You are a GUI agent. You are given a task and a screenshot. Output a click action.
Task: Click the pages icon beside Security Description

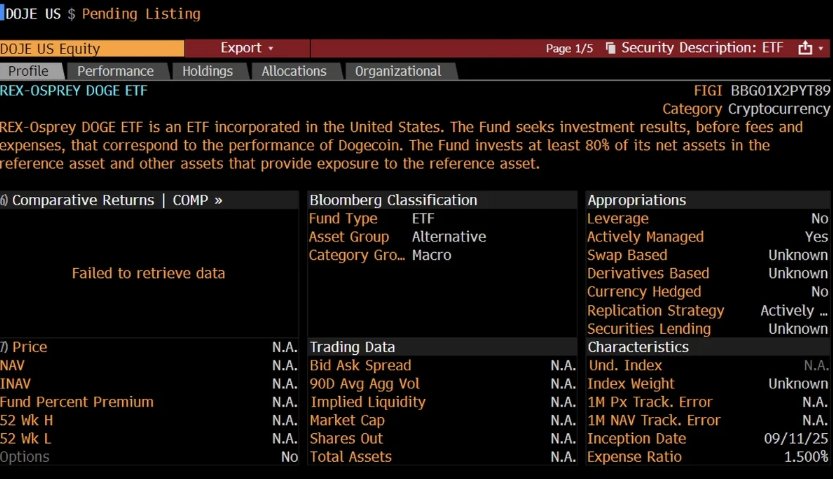tap(609, 48)
